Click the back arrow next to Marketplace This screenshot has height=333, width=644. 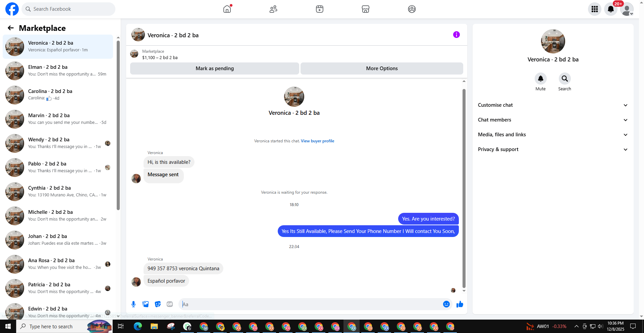pyautogui.click(x=11, y=28)
